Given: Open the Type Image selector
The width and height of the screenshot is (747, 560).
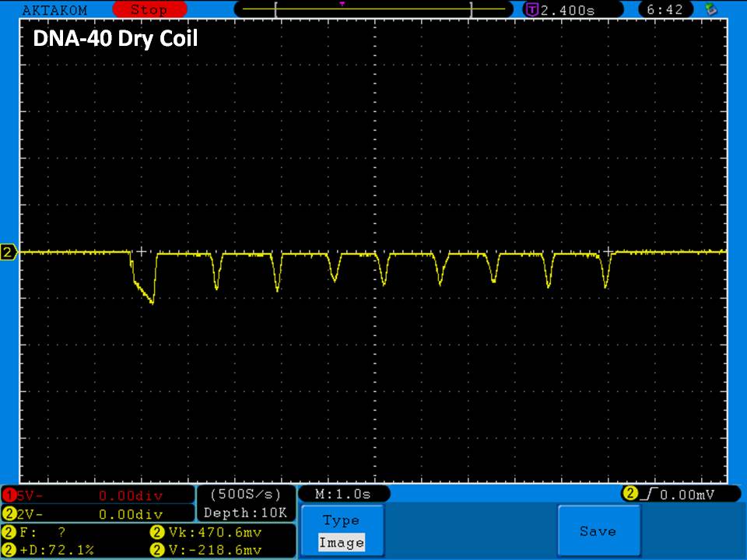Looking at the screenshot, I should 341,531.
